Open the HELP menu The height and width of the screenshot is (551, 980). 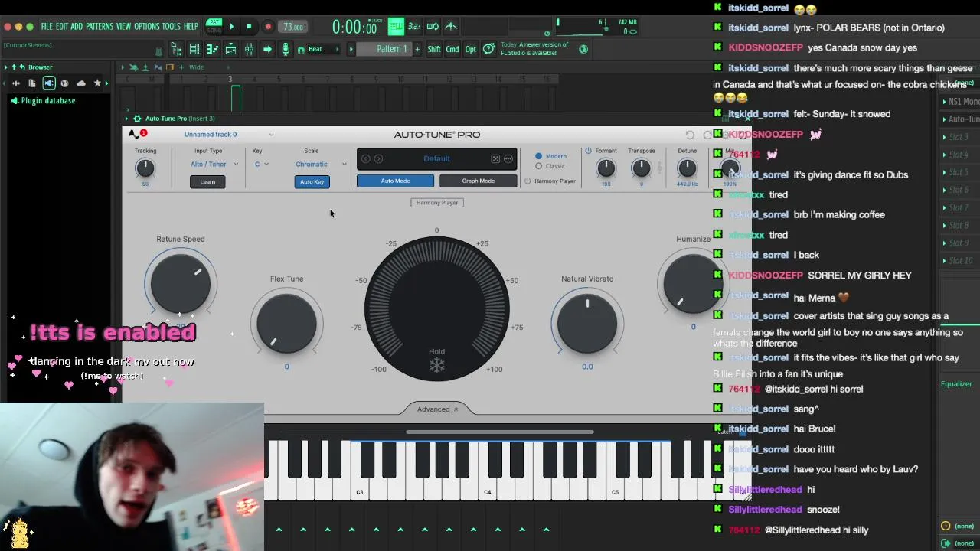tap(191, 27)
